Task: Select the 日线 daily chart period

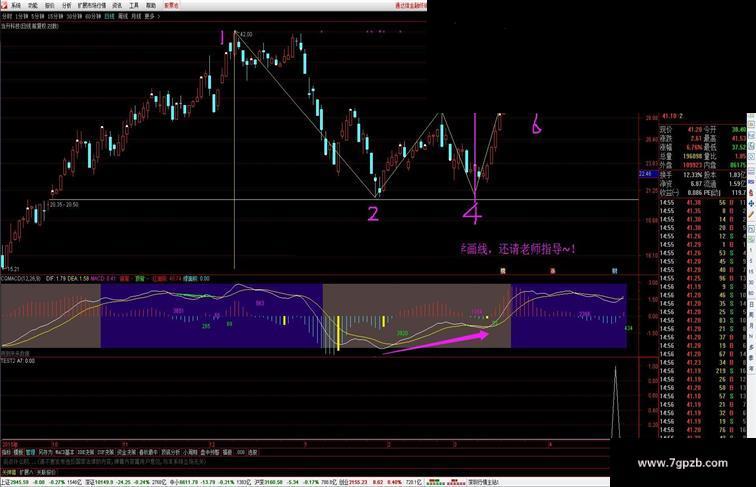Action: coord(109,16)
